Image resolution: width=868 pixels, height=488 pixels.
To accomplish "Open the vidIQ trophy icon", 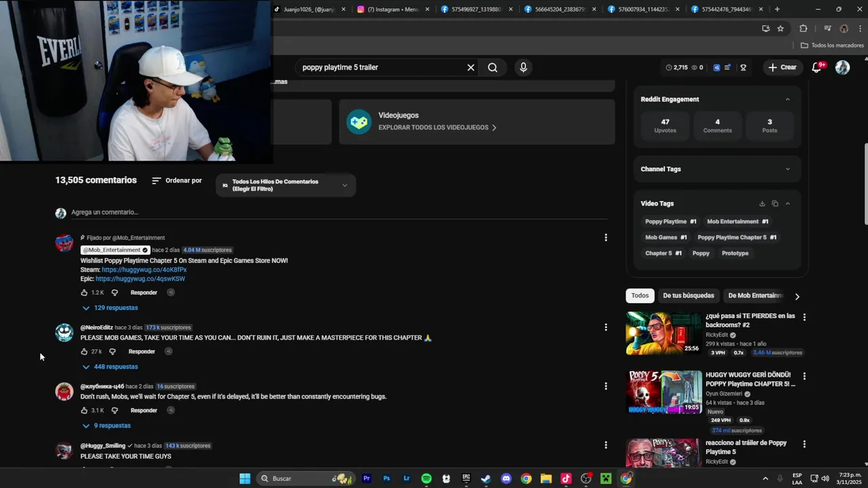I will pyautogui.click(x=743, y=68).
